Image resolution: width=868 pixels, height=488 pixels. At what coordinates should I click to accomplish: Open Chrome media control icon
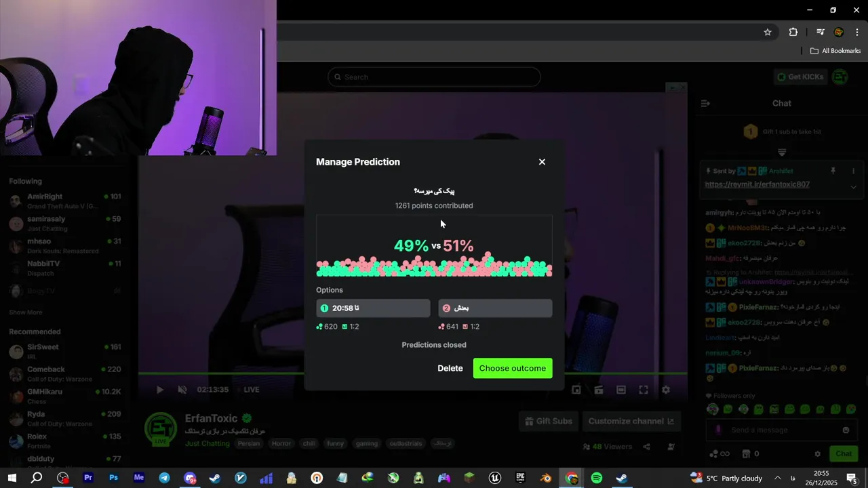pos(820,32)
